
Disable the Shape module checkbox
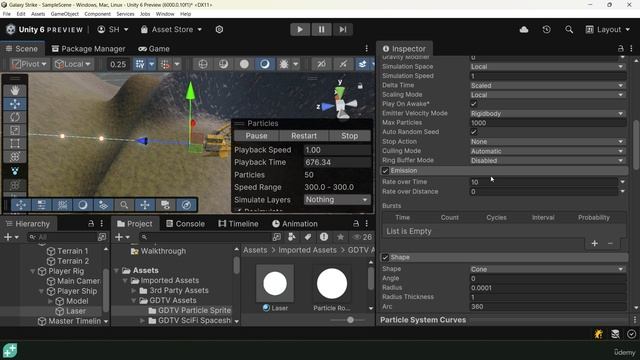pos(385,258)
